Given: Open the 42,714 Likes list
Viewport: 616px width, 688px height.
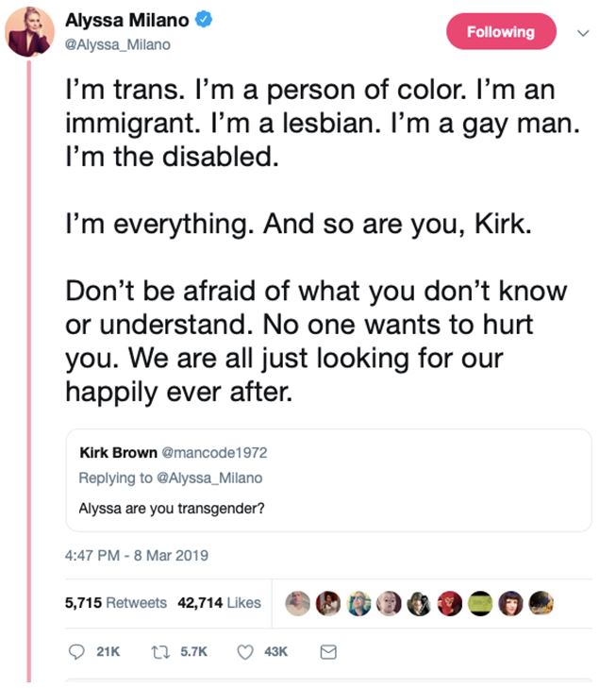Looking at the screenshot, I should point(219,602).
